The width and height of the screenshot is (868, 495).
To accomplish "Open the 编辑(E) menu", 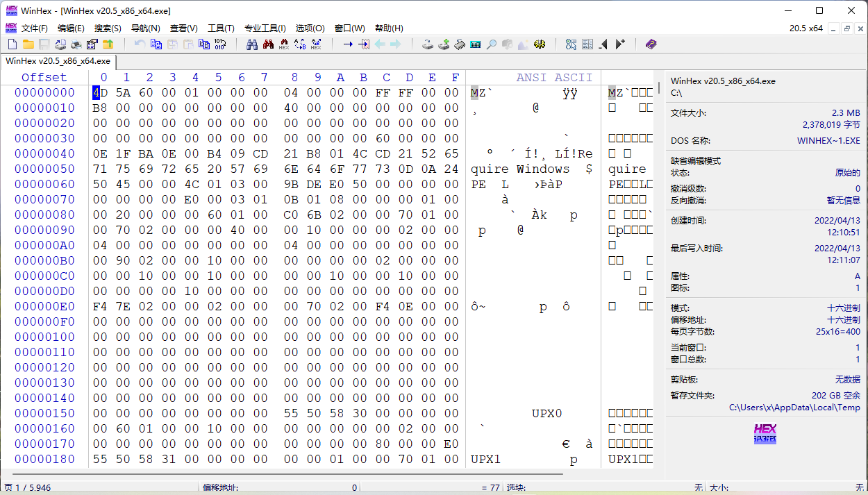I will tap(71, 28).
